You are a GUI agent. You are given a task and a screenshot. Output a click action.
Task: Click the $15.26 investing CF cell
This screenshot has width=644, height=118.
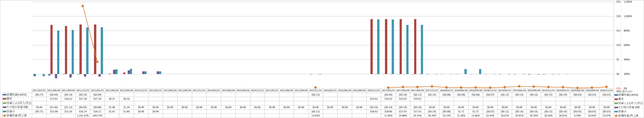pyautogui.click(x=68, y=112)
